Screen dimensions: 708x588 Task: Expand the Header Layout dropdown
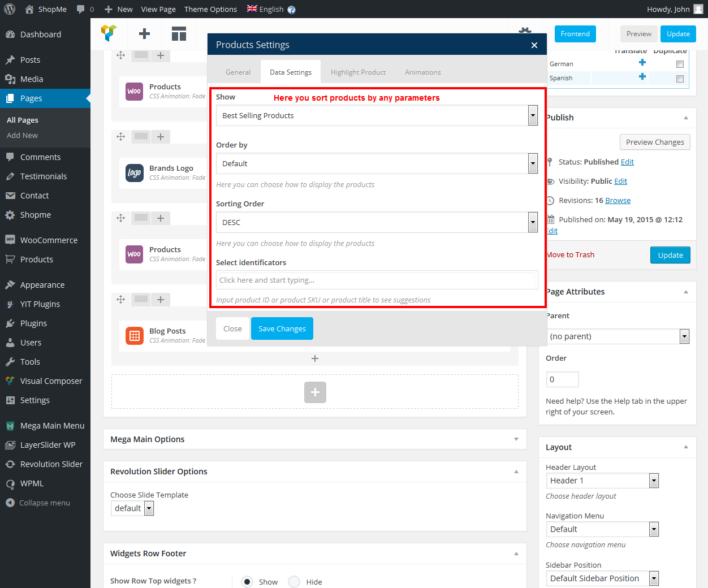(x=602, y=481)
